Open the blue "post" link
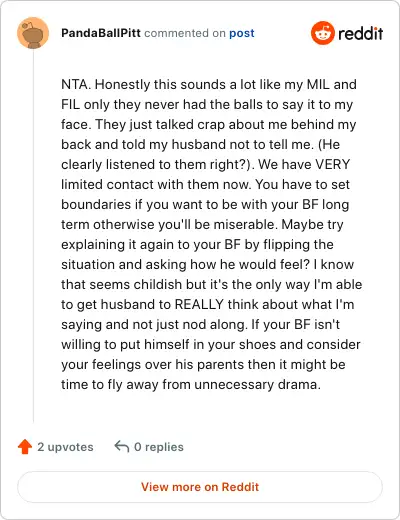Viewport: 400px width, 520px height. [x=242, y=33]
